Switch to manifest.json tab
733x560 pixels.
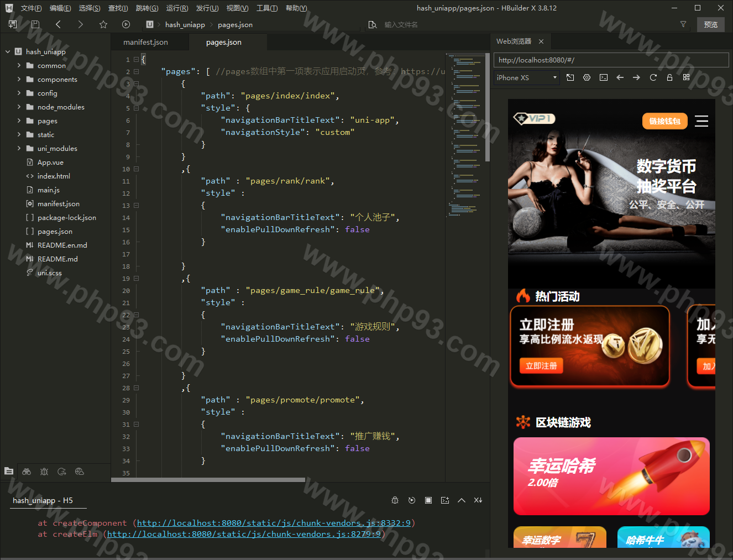click(145, 43)
